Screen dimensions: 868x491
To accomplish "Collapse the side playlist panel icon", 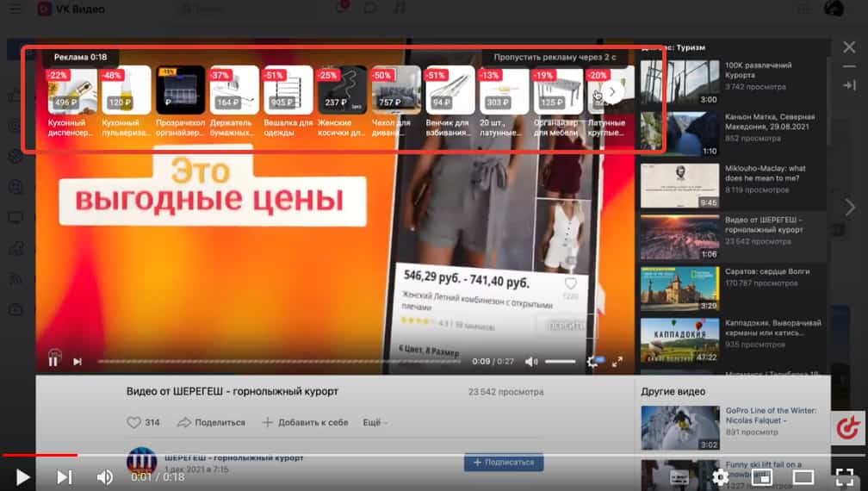I will click(849, 85).
